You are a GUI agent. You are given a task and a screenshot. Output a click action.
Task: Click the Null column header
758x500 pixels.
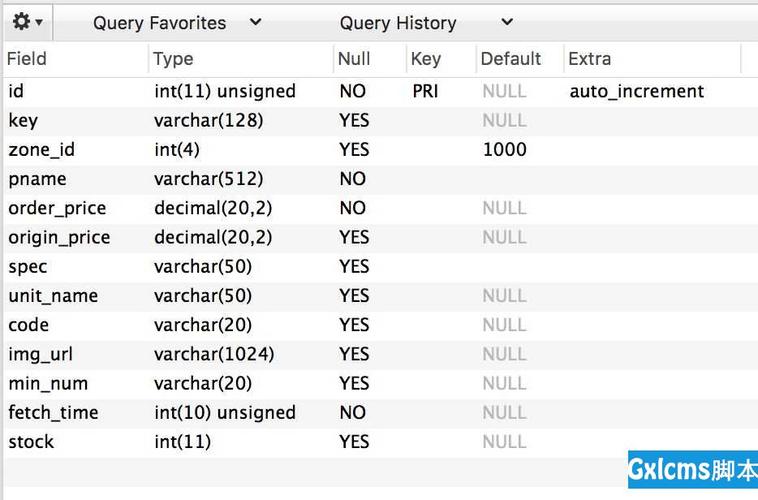[370, 59]
